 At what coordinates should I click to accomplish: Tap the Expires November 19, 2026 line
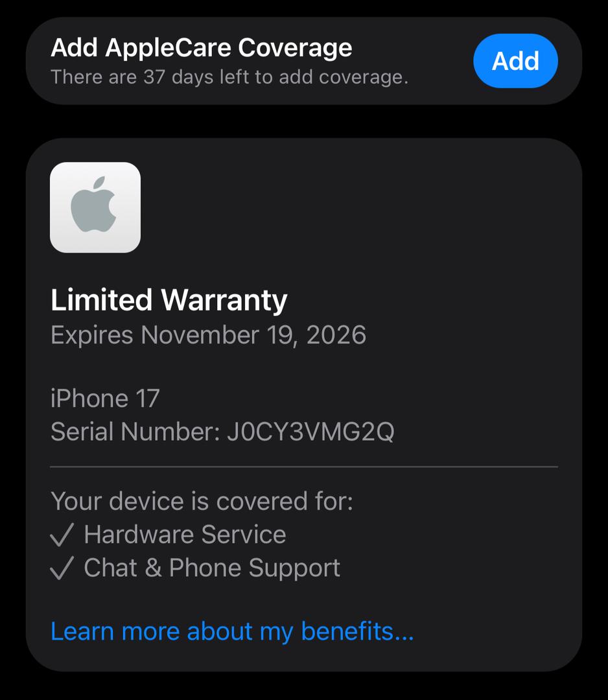[x=209, y=335]
